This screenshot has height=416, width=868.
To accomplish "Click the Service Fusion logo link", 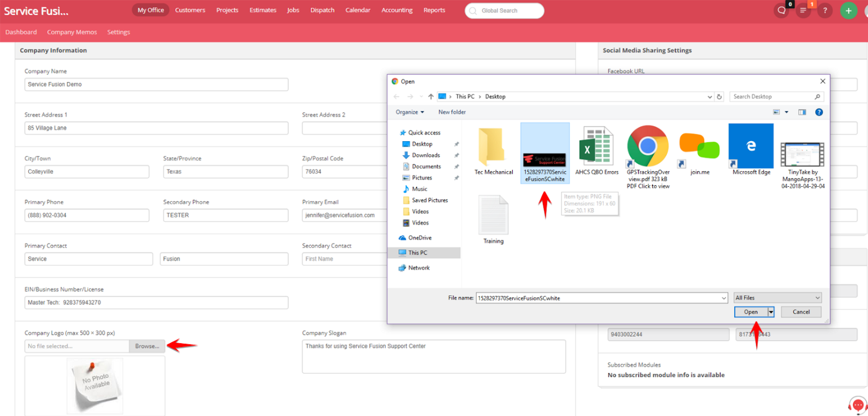I will (x=36, y=11).
